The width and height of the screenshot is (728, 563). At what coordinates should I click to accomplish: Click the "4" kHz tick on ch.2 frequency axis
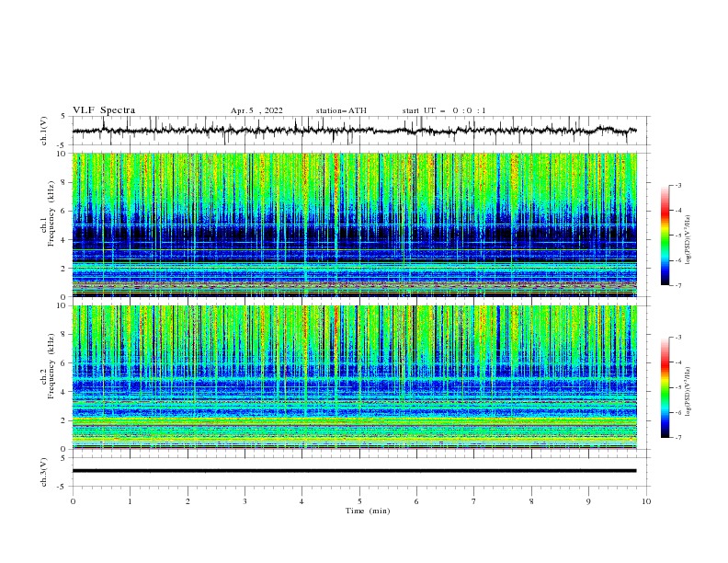pyautogui.click(x=64, y=392)
